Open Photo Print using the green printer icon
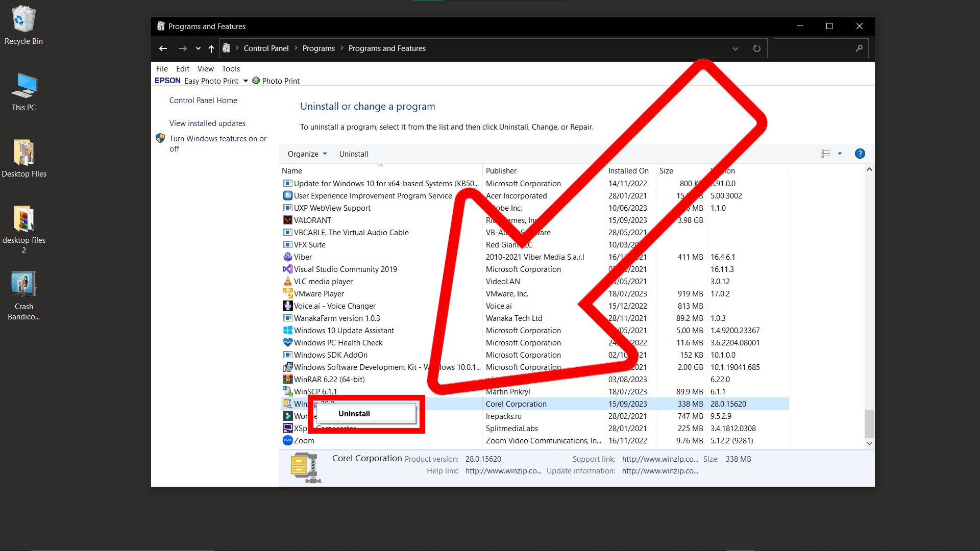Screen dimensions: 980x551 pos(257,81)
